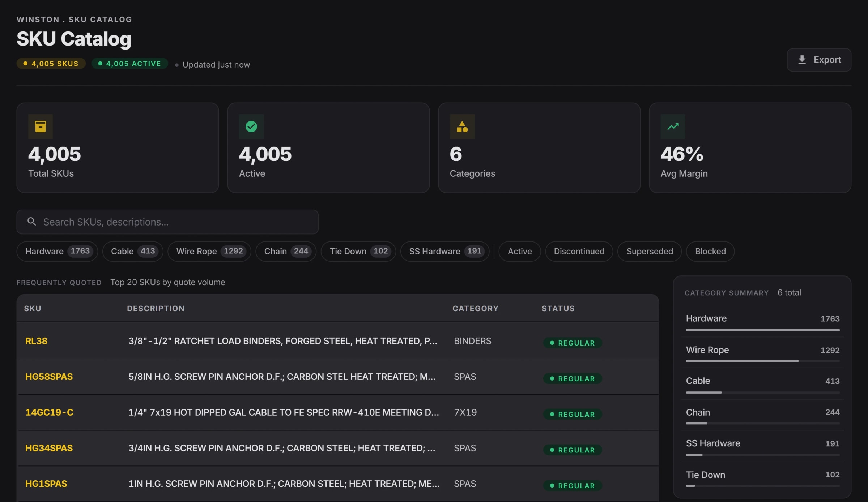
Task: Open SKU link RL38
Action: point(36,341)
